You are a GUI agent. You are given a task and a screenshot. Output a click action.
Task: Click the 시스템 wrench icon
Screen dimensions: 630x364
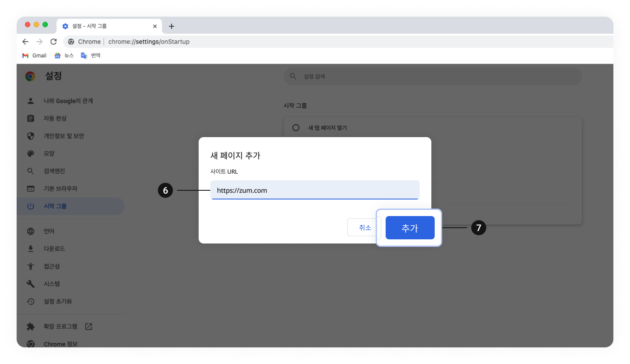click(31, 283)
